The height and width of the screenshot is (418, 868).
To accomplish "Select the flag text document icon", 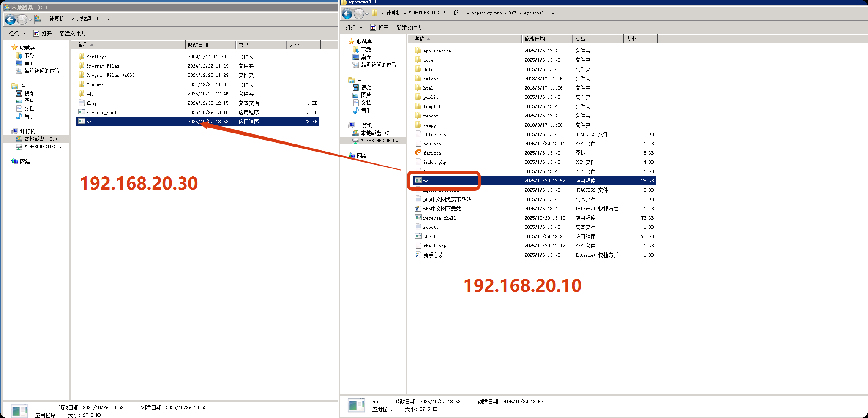I will [82, 103].
